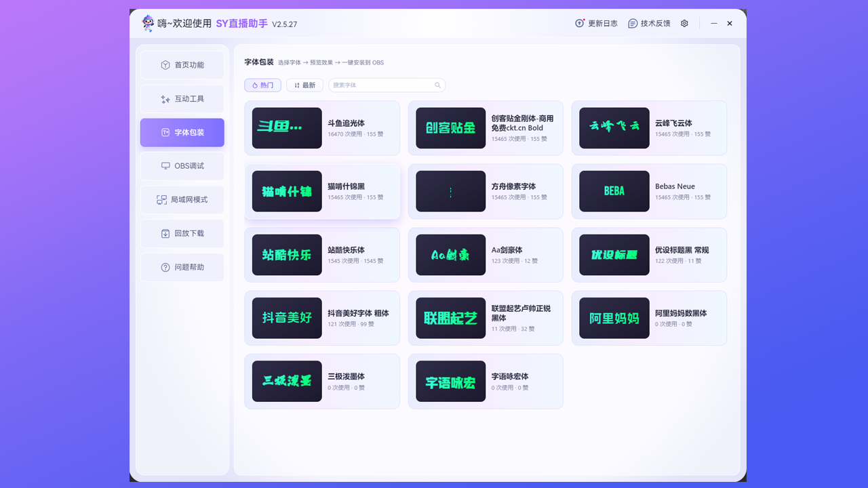Select the 优设标题黑 font preview thumbnail
The height and width of the screenshot is (488, 868).
tap(614, 255)
